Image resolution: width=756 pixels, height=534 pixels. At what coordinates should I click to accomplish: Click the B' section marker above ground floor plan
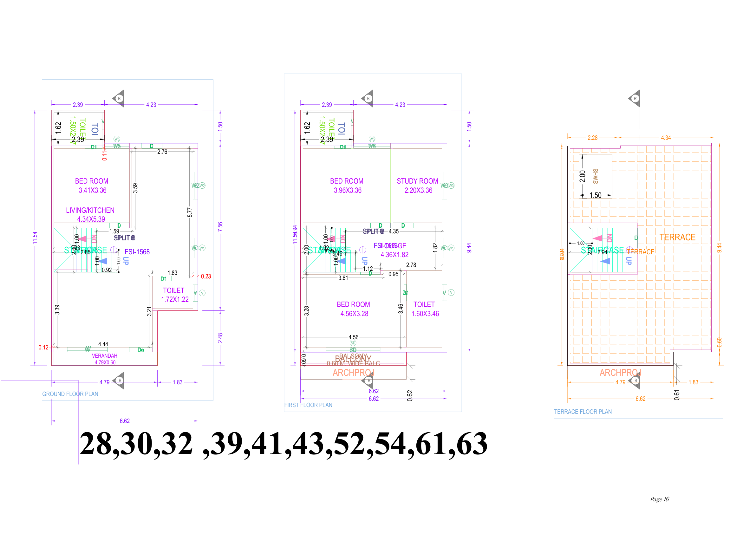point(119,98)
